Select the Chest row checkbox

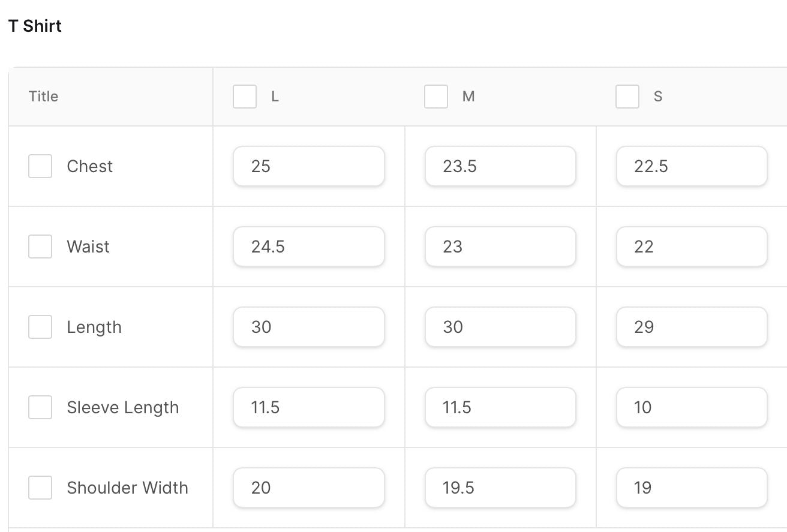click(40, 166)
